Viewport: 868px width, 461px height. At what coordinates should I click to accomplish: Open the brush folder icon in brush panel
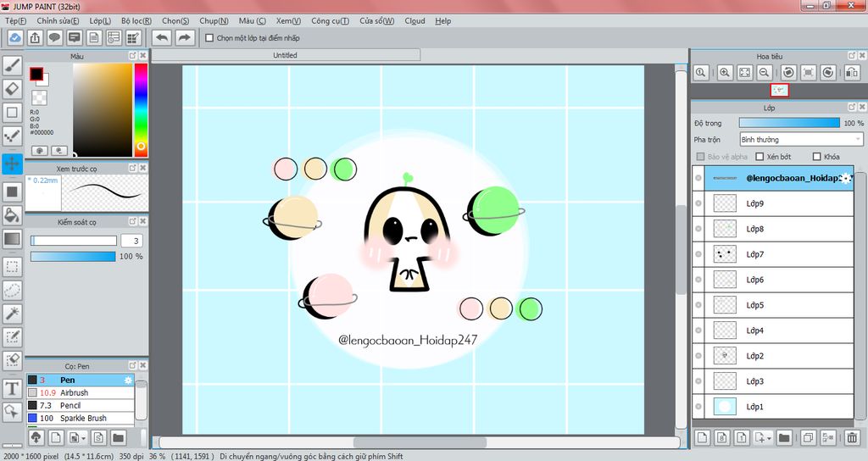118,438
